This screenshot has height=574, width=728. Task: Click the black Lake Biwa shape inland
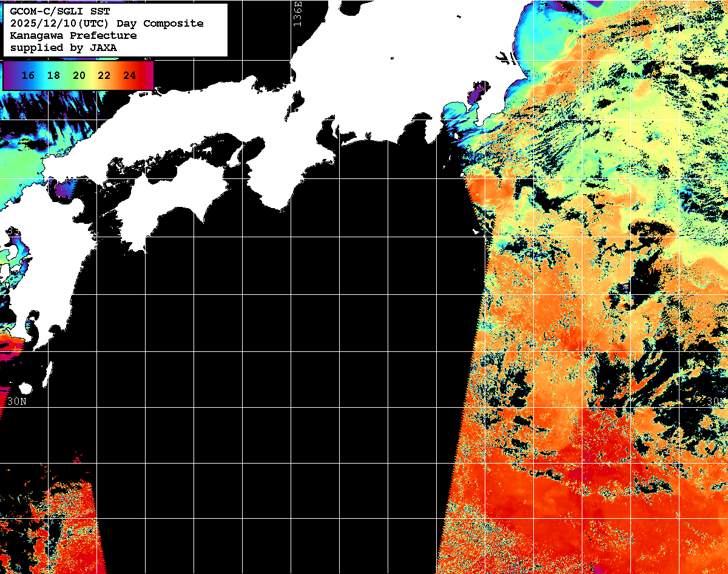click(x=297, y=103)
